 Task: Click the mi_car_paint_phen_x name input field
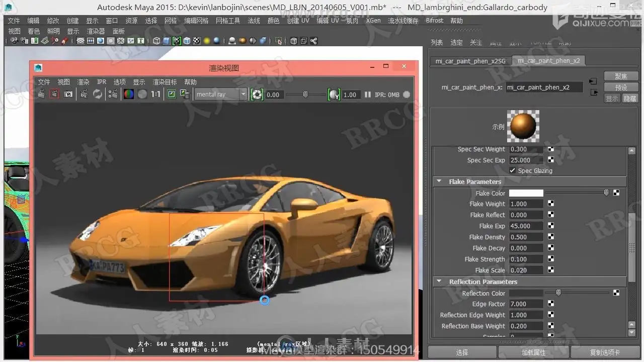coord(544,87)
